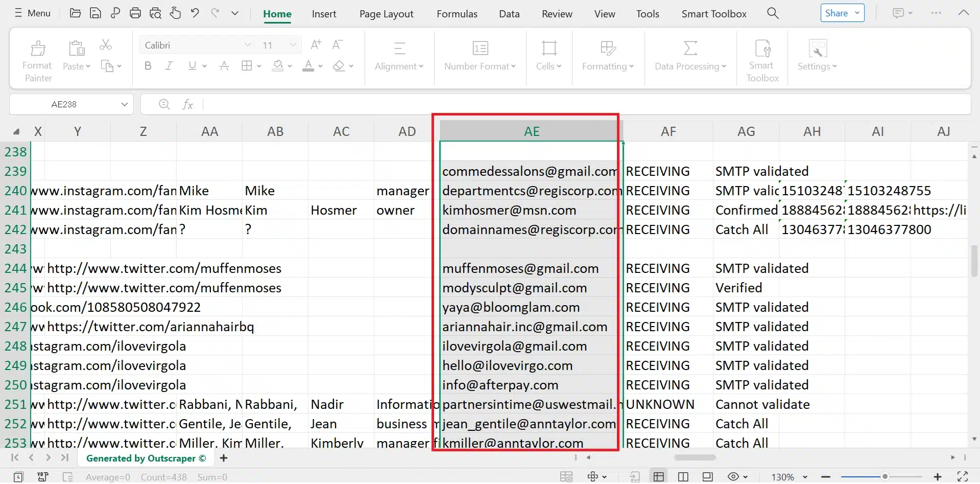The image size is (980, 484).
Task: Open the Page Layout tab
Action: click(x=386, y=14)
